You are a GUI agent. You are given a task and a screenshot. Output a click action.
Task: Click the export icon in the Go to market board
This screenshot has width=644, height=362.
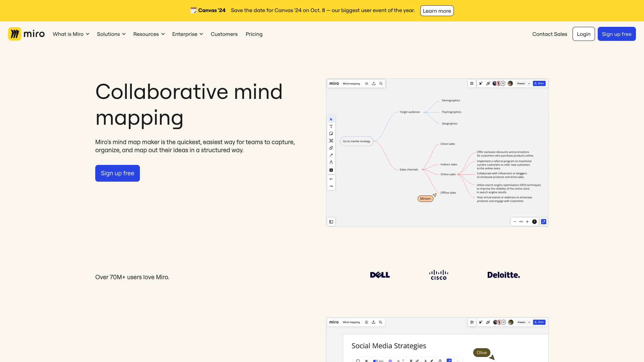point(374,83)
